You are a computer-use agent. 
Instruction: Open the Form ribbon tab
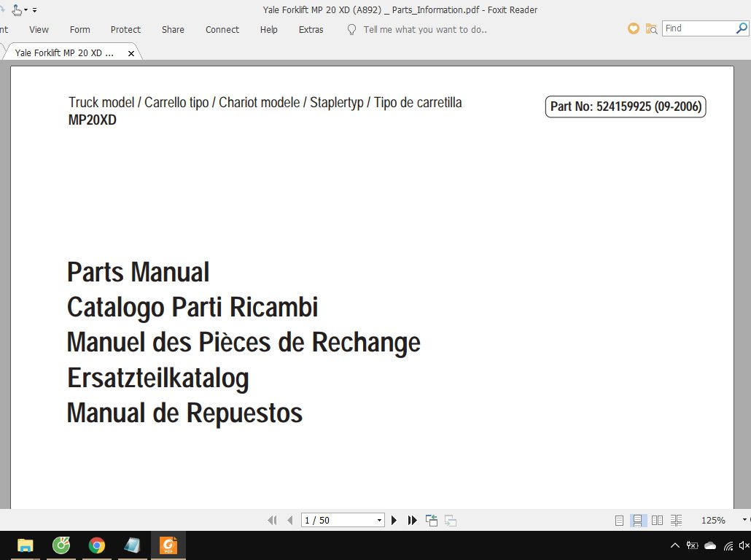point(80,30)
